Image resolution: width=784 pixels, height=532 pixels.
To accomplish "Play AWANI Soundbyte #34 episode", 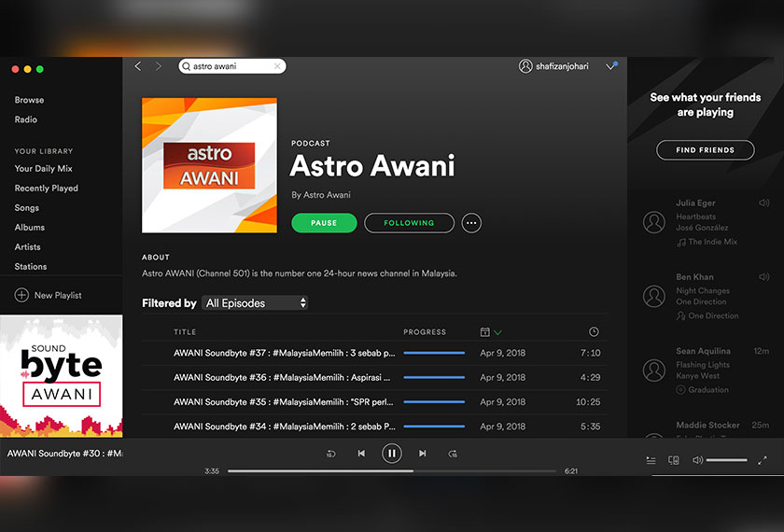I will tap(285, 427).
